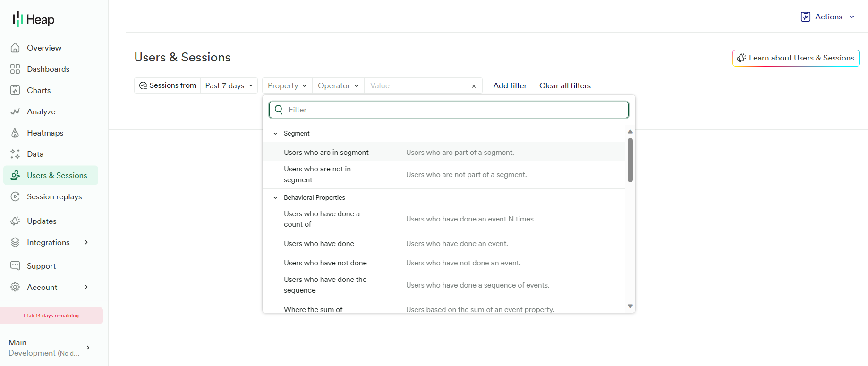
Task: Open the Operator dropdown
Action: point(338,85)
